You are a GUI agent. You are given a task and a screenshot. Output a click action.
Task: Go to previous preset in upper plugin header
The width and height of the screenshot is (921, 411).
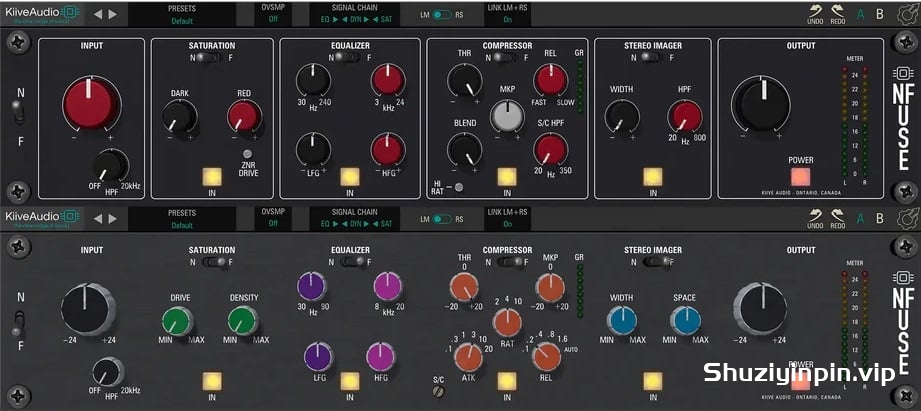pos(98,14)
